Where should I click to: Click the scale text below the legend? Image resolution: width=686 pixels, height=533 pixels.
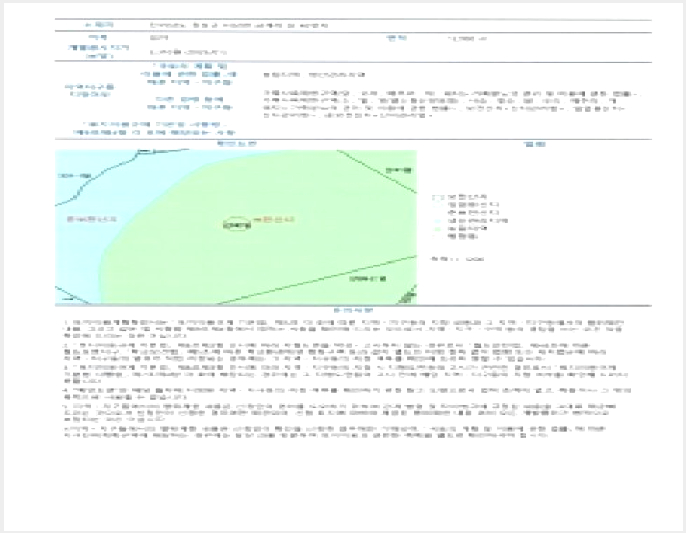coord(457,259)
